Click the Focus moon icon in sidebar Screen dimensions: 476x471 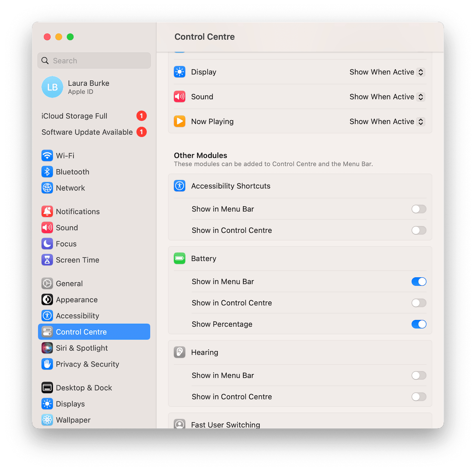[47, 243]
